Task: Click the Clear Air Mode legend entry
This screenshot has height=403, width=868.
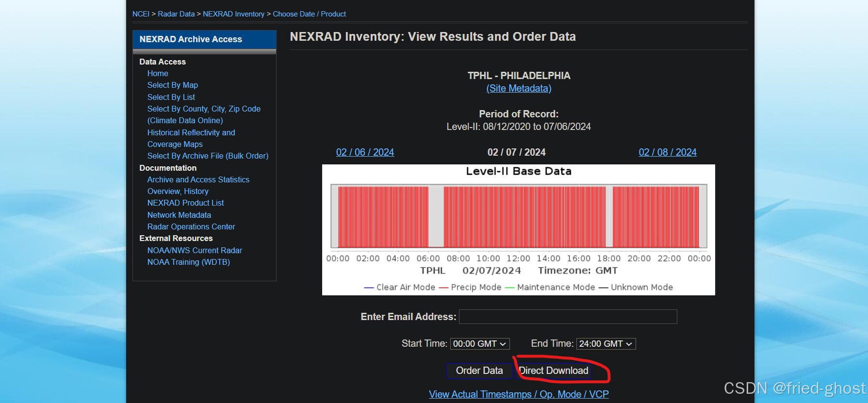Action: 400,287
